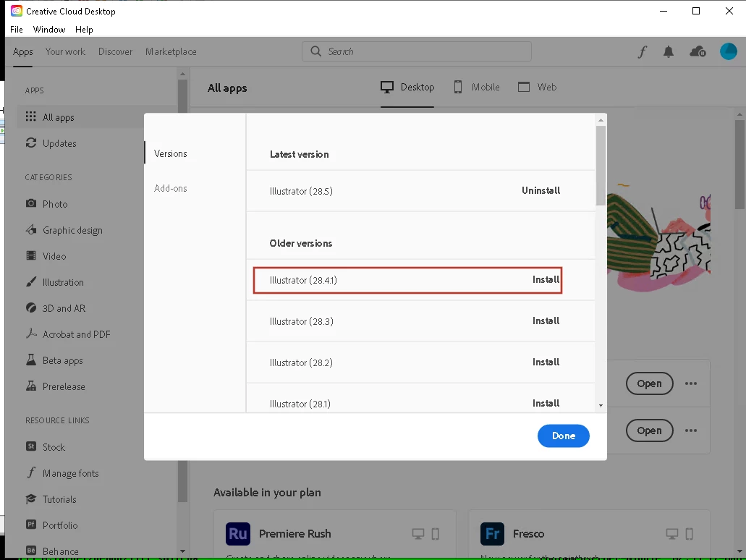Click the search magnifier icon

point(316,51)
